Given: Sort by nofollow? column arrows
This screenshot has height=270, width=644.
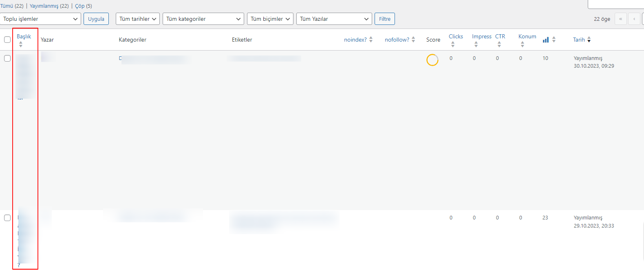Looking at the screenshot, I should (x=413, y=40).
